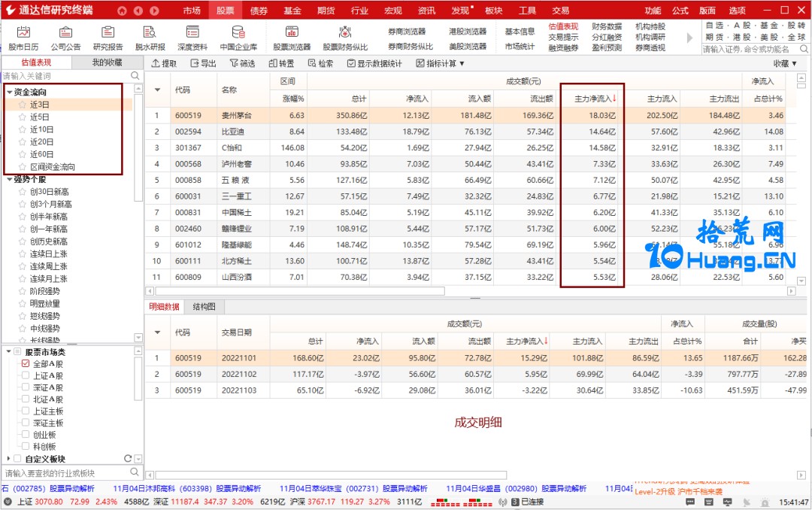Click the satellite dish icon in the status bar
812x510 pixels.
747,502
